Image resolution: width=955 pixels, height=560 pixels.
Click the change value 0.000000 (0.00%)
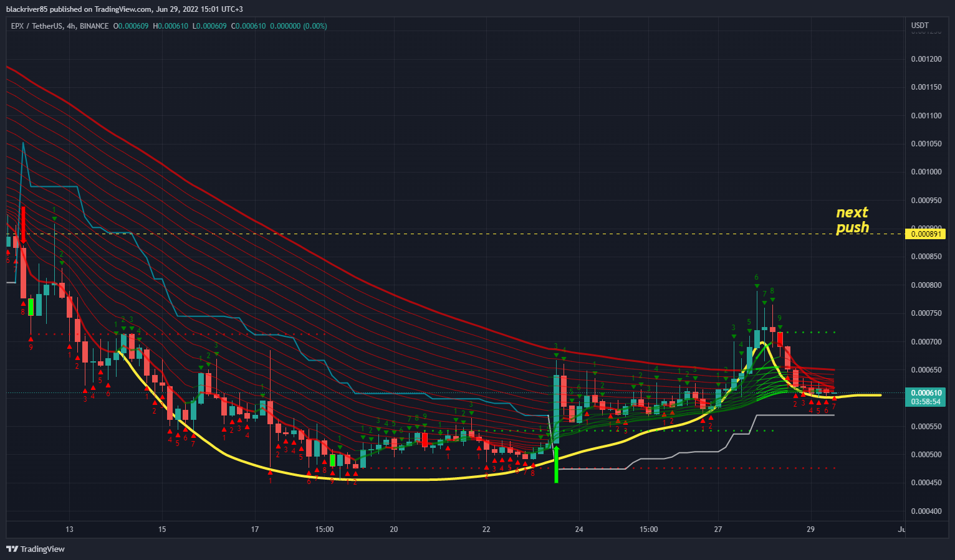299,26
